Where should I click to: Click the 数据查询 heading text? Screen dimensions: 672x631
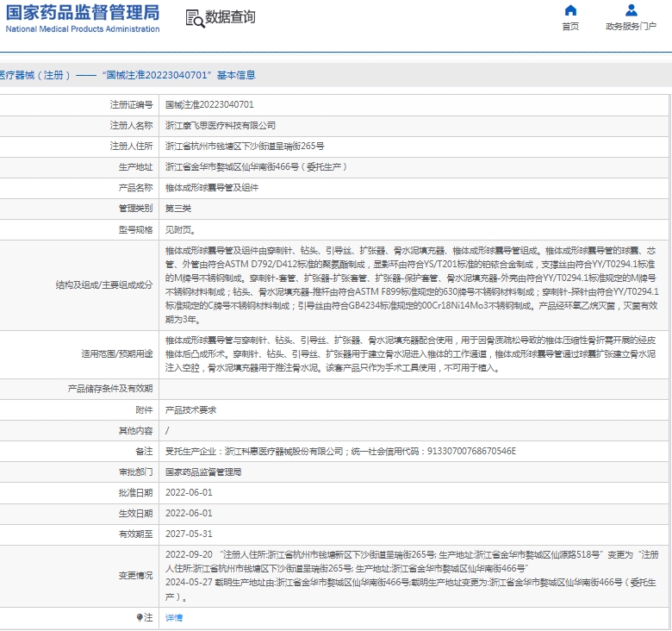click(230, 16)
